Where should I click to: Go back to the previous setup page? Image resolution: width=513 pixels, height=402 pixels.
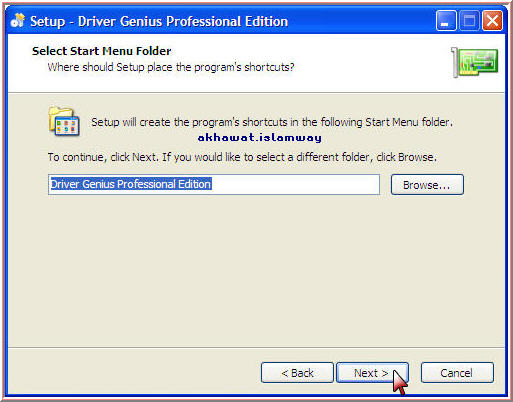click(297, 373)
